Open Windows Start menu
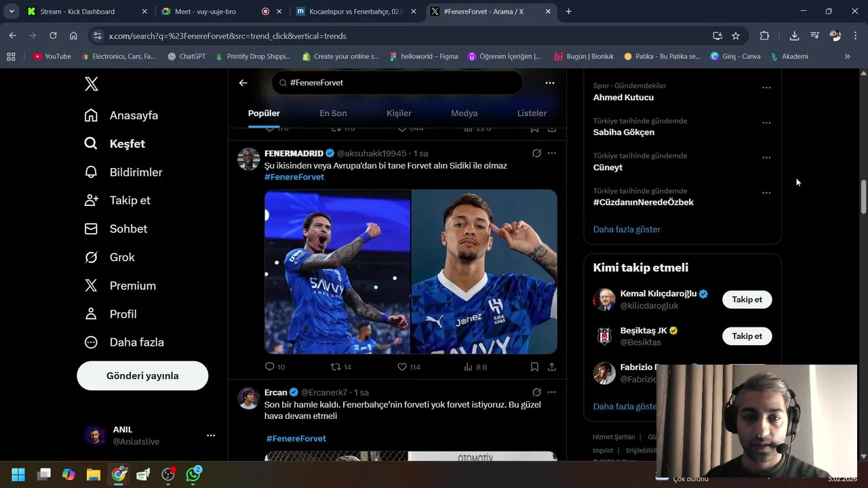Viewport: 868px width, 488px height. click(18, 474)
